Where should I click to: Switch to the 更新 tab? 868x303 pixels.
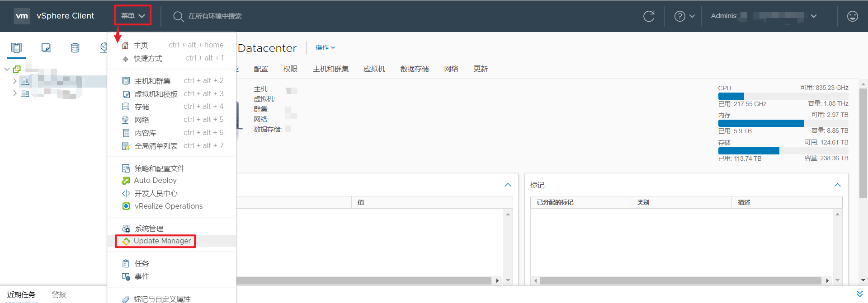(x=481, y=69)
